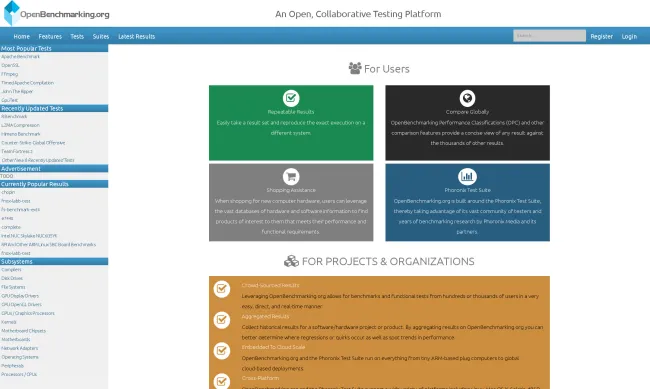Click the Subsystems sidebar header

(x=54, y=261)
